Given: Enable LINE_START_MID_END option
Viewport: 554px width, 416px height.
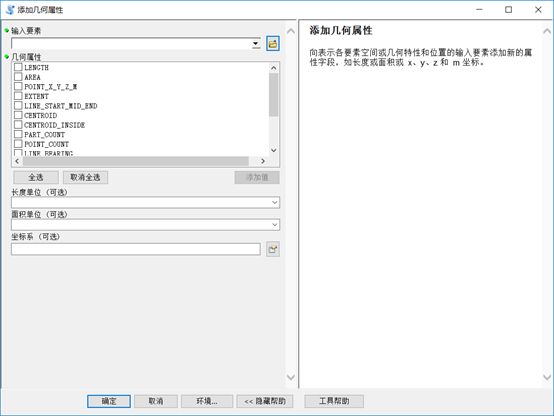Looking at the screenshot, I should click(18, 105).
